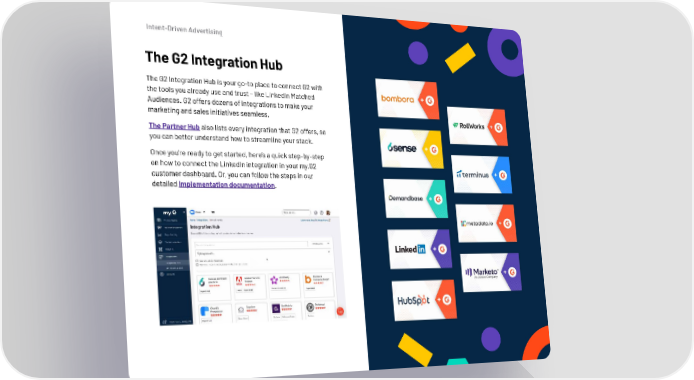Click the Marketo integration badge
Image resolution: width=694 pixels, height=380 pixels.
click(x=491, y=272)
